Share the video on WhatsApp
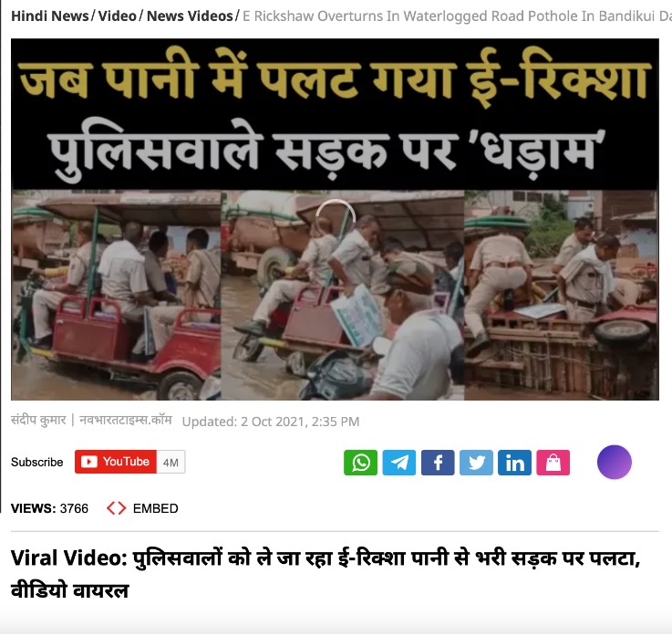The image size is (672, 636). (x=360, y=463)
